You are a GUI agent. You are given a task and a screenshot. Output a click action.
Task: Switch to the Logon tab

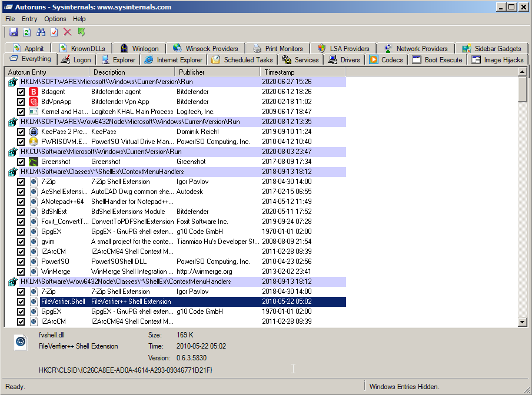pyautogui.click(x=77, y=60)
